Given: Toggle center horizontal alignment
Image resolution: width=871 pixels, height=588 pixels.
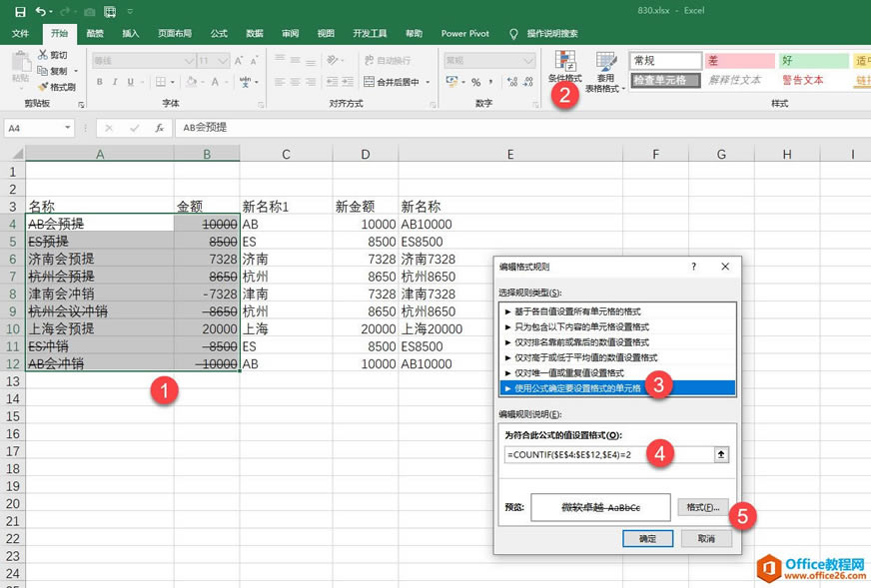Looking at the screenshot, I should click(x=295, y=82).
